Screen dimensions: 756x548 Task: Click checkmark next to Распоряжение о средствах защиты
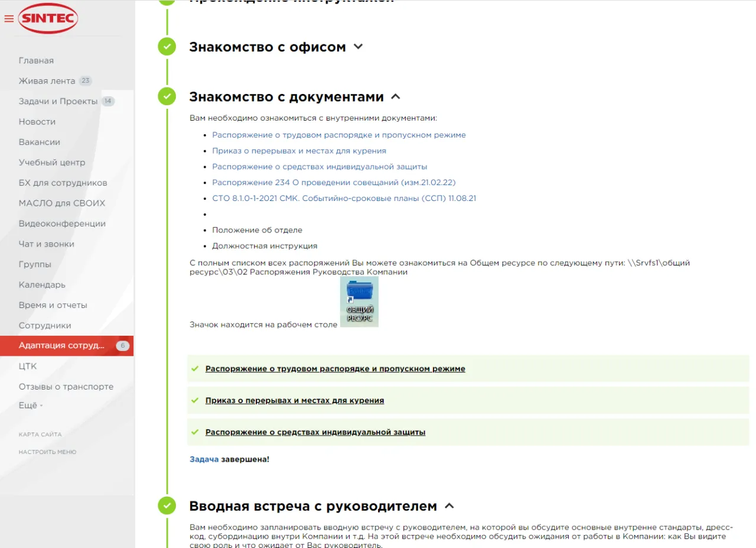pyautogui.click(x=195, y=432)
